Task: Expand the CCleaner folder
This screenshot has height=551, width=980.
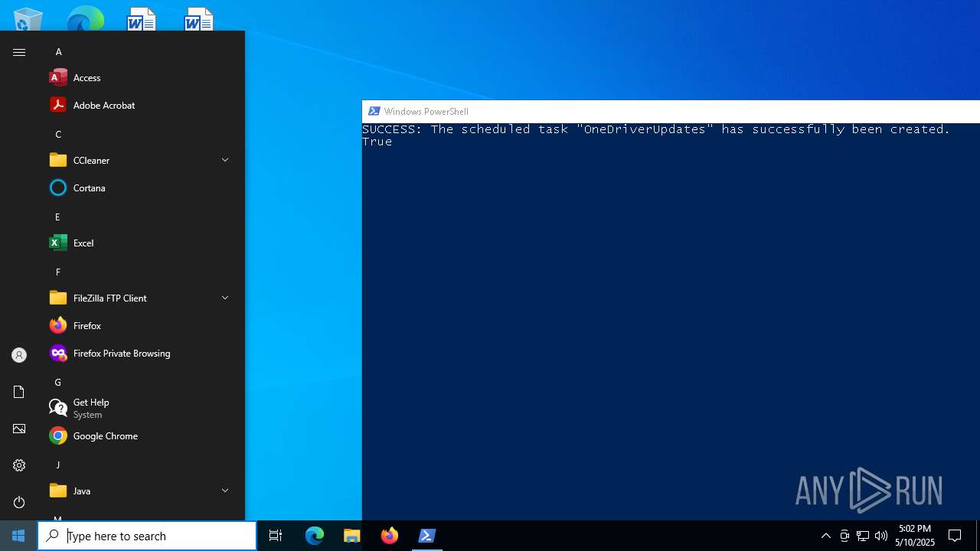Action: tap(141, 160)
